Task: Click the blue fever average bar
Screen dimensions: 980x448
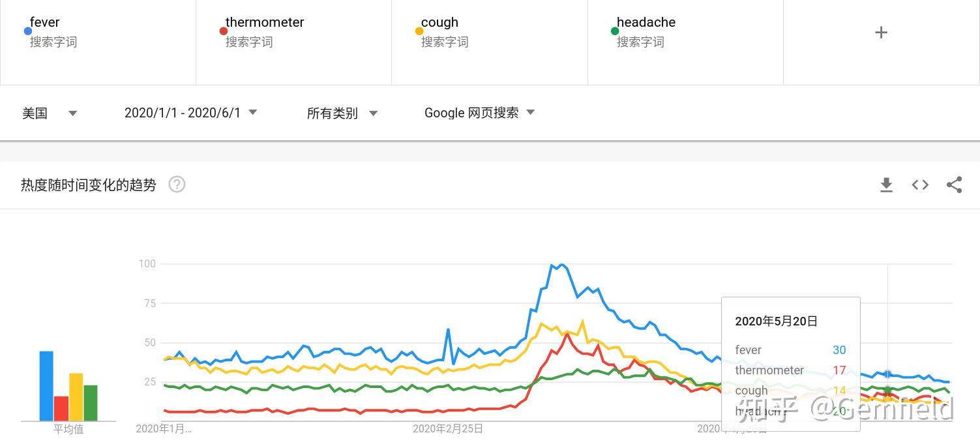Action: pos(46,386)
